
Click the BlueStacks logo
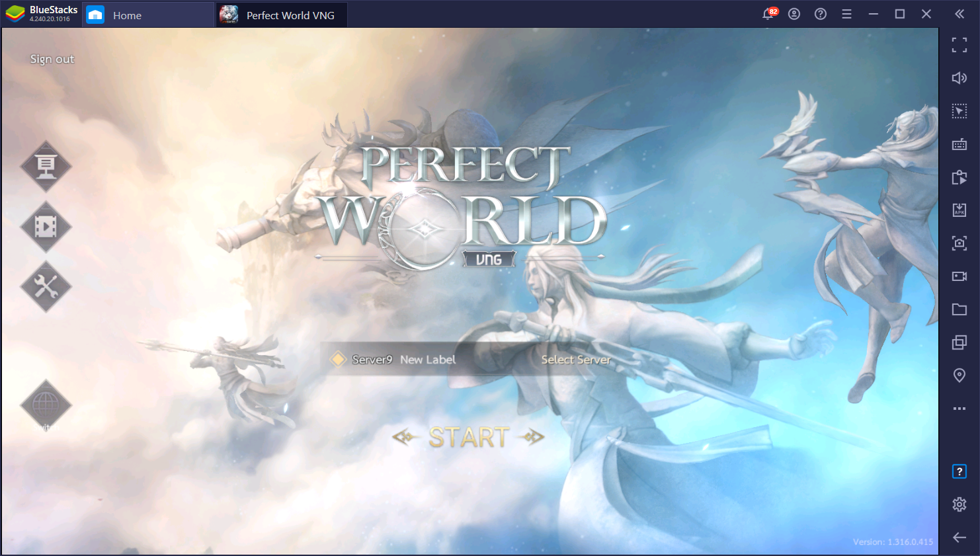tap(15, 14)
